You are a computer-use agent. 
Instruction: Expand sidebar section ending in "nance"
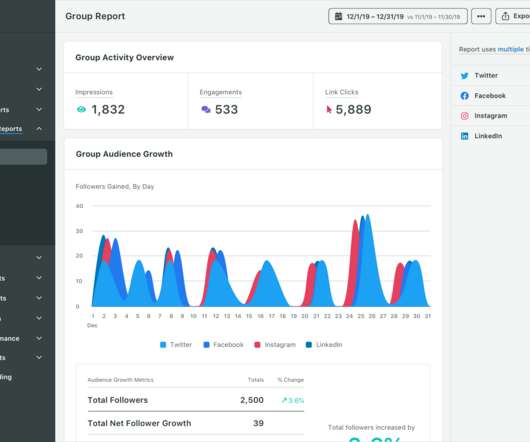pos(39,338)
